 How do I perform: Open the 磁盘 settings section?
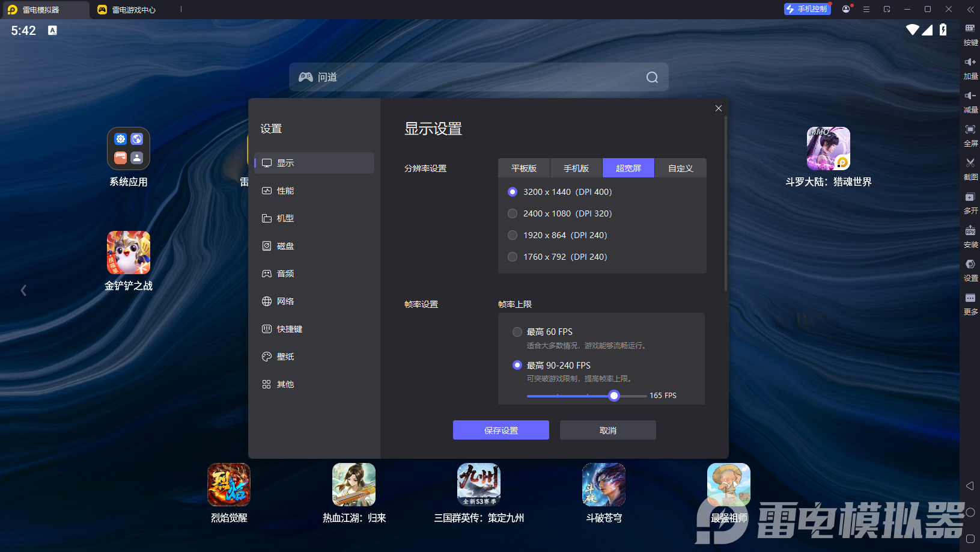[314, 246]
